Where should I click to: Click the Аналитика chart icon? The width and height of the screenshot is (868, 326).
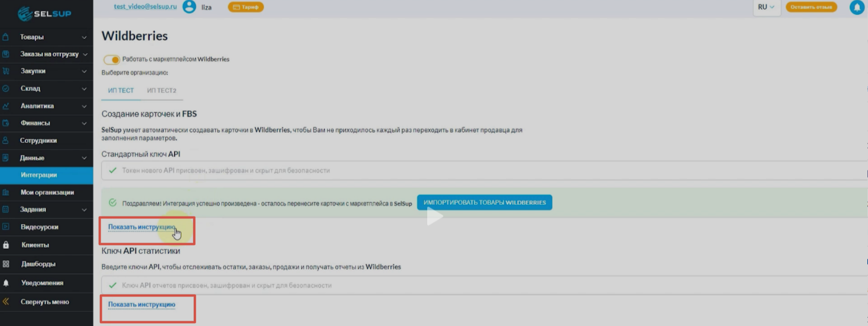point(6,106)
